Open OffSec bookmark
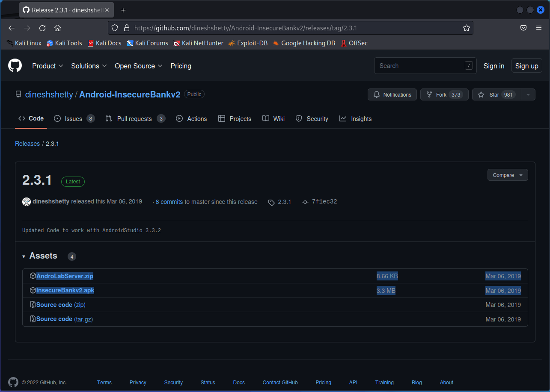Viewport: 550px width, 392px height. pyautogui.click(x=354, y=43)
